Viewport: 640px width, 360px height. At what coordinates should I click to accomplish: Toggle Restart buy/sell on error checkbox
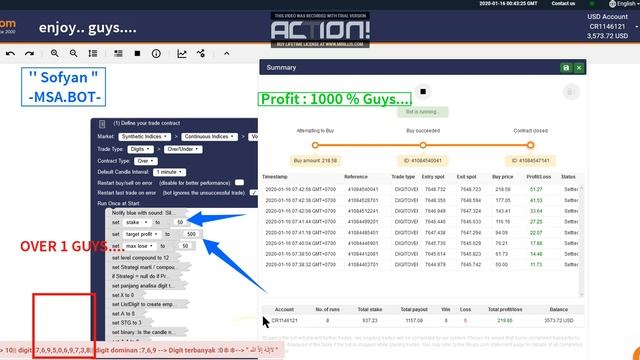[x=240, y=182]
